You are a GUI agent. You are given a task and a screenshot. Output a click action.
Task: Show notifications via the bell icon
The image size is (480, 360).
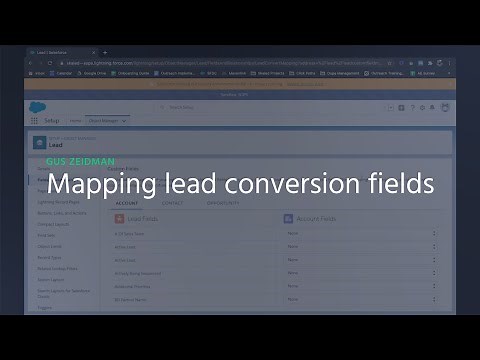click(432, 107)
